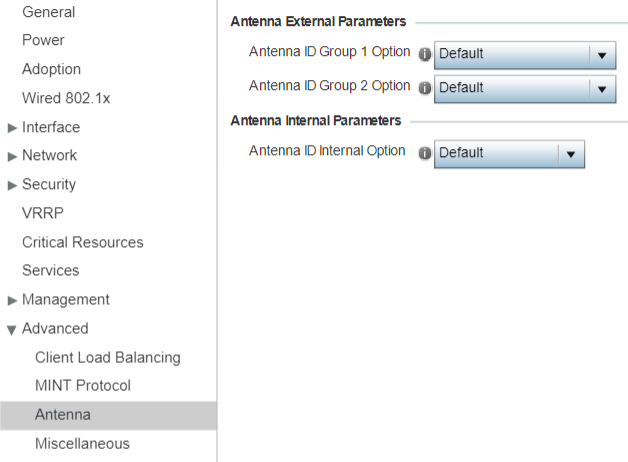628x462 pixels.
Task: Expand the Management tree node arrow
Action: [12, 300]
